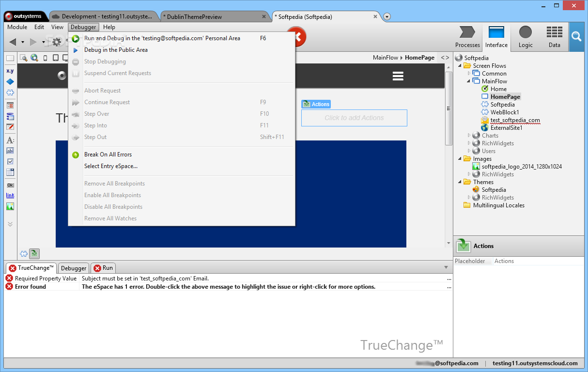Open the search magnifier button

click(x=576, y=37)
